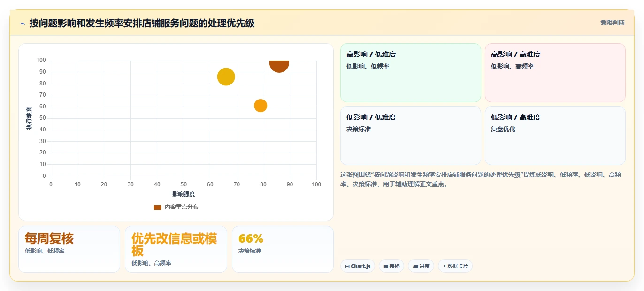Click the Chart.js tag chip

click(357, 266)
